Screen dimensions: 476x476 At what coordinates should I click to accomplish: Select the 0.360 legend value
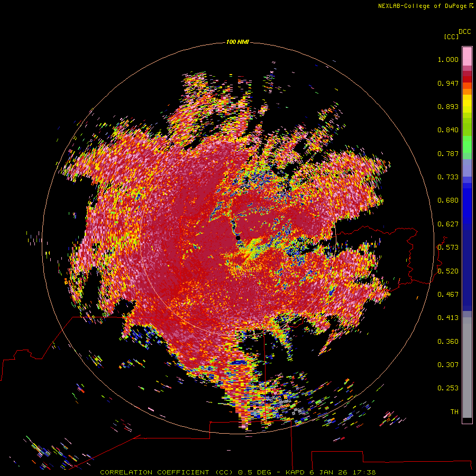[x=448, y=342]
